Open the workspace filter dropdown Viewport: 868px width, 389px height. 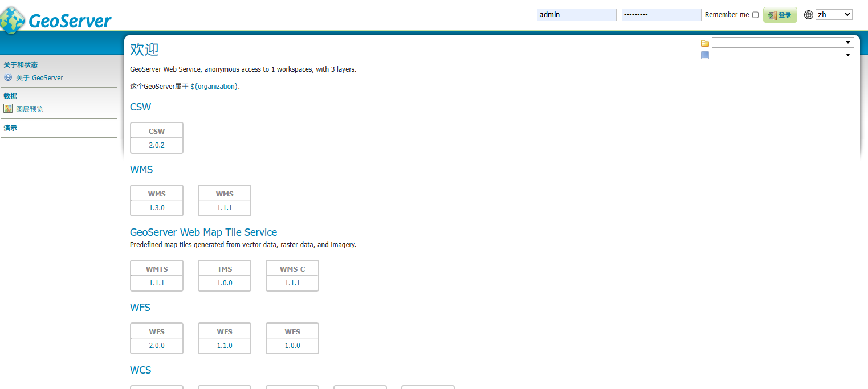[783, 43]
